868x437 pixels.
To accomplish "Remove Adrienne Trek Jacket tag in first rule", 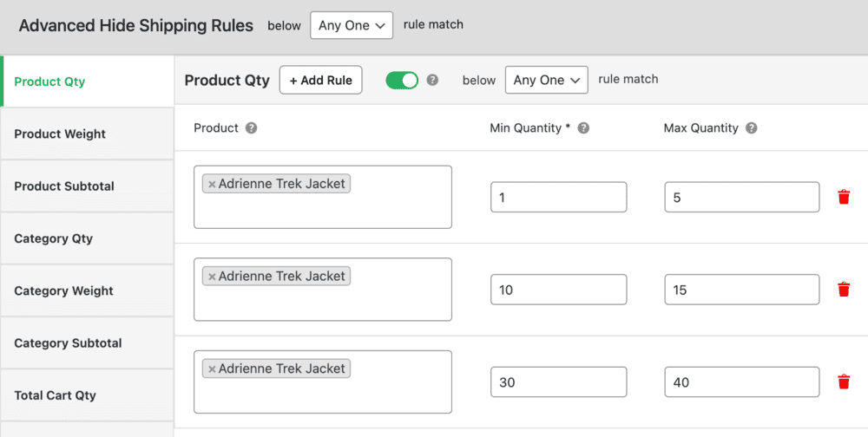I will [212, 184].
